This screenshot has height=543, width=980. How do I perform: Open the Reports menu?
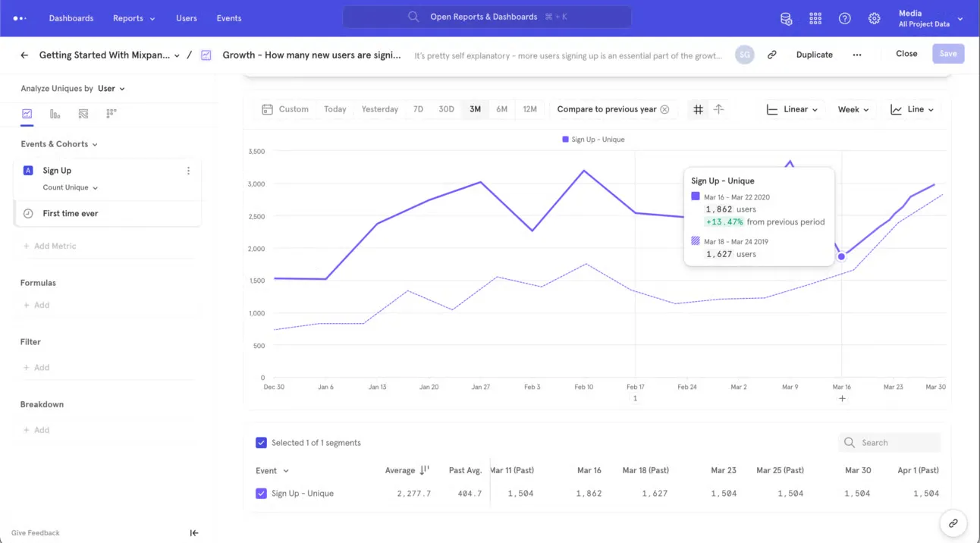(x=133, y=18)
